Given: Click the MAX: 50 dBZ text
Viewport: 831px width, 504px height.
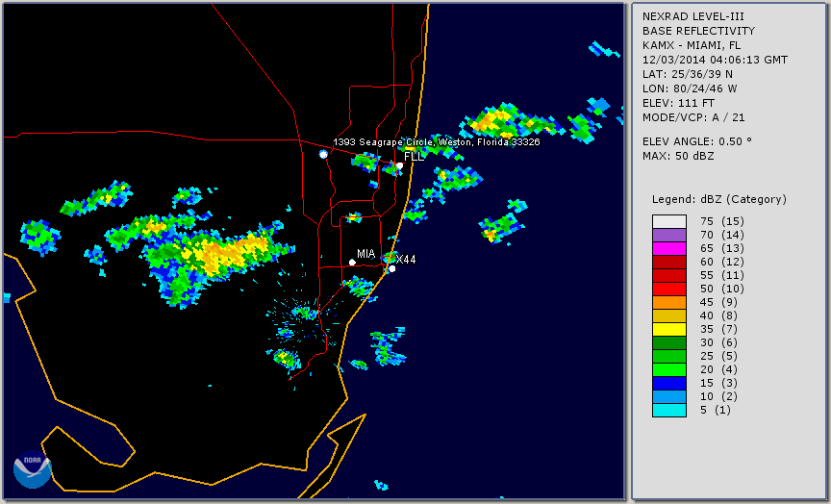Looking at the screenshot, I should click(678, 156).
